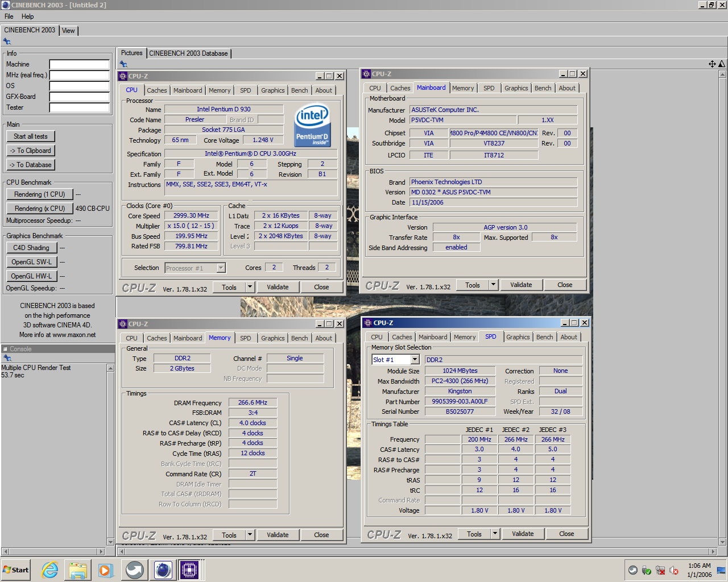Run the Rendering (1 CPU) benchmark
The height and width of the screenshot is (582, 728).
[x=40, y=194]
